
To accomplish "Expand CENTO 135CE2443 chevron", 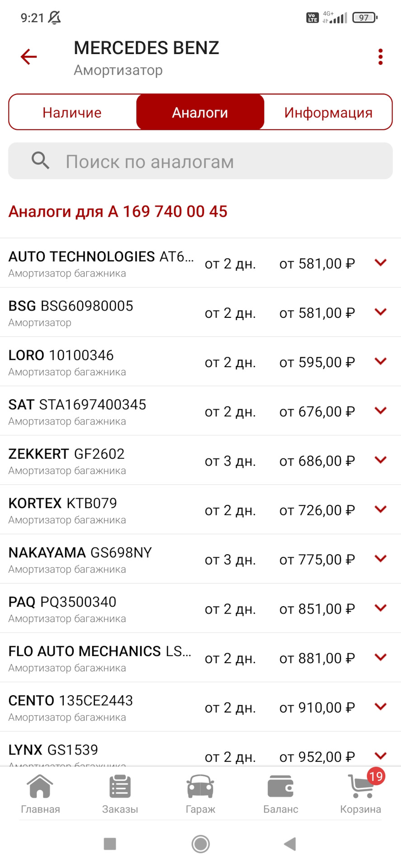I will [x=381, y=706].
